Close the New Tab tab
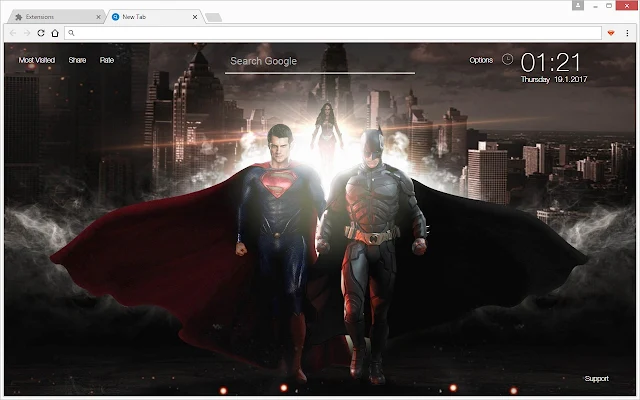Image resolution: width=640 pixels, height=400 pixels. coord(195,17)
